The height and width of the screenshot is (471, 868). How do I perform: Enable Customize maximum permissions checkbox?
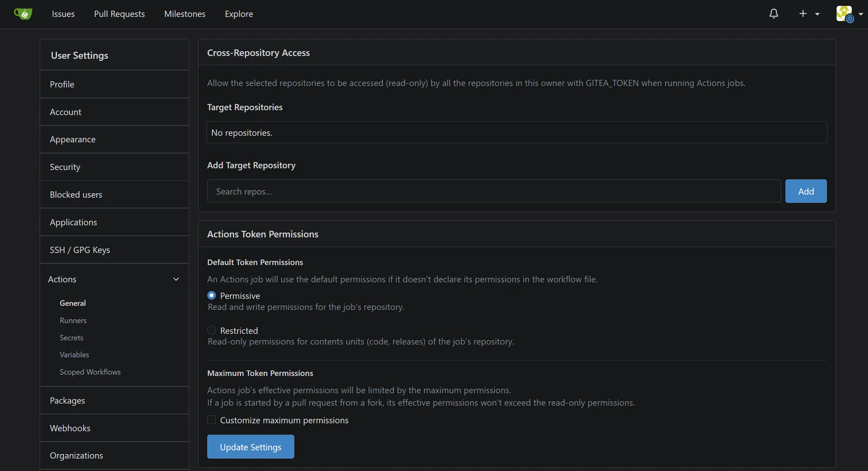212,420
